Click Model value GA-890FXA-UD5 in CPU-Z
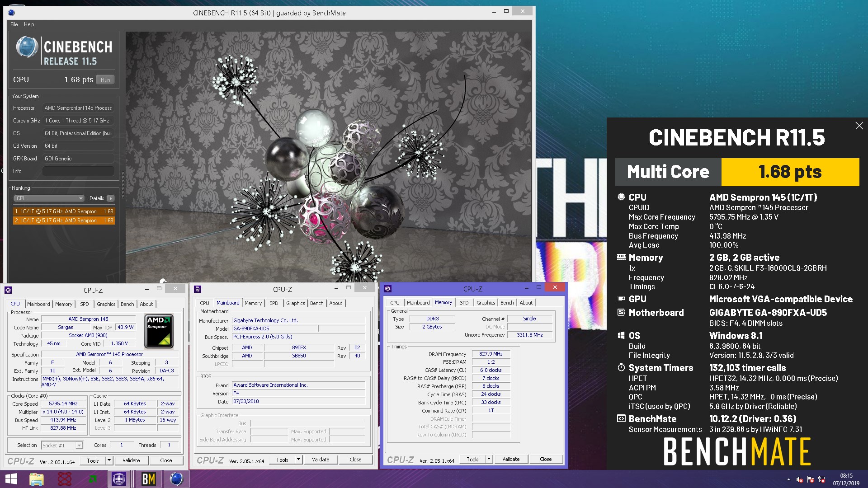Viewport: 868px width, 488px height. coord(275,328)
